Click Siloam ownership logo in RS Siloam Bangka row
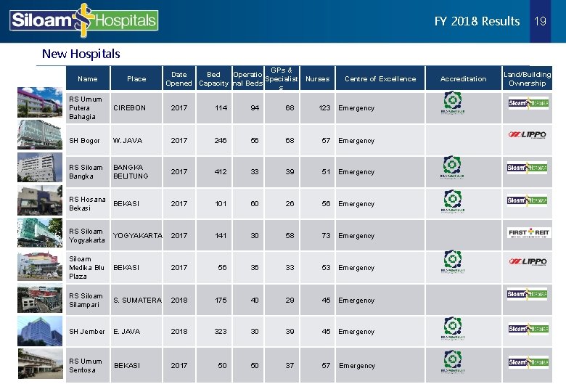The width and height of the screenshot is (566, 392). pos(527,168)
